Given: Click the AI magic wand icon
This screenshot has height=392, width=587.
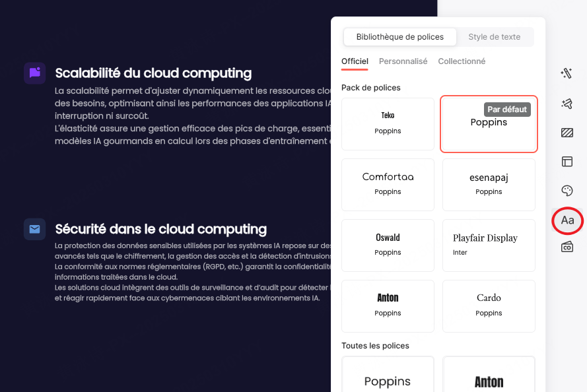Looking at the screenshot, I should pyautogui.click(x=567, y=73).
